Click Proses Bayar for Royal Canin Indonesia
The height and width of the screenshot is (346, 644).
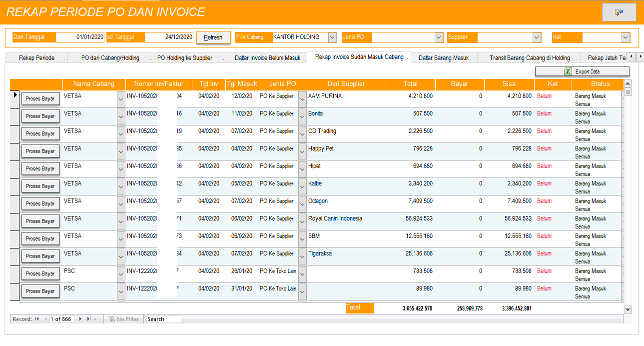point(40,221)
